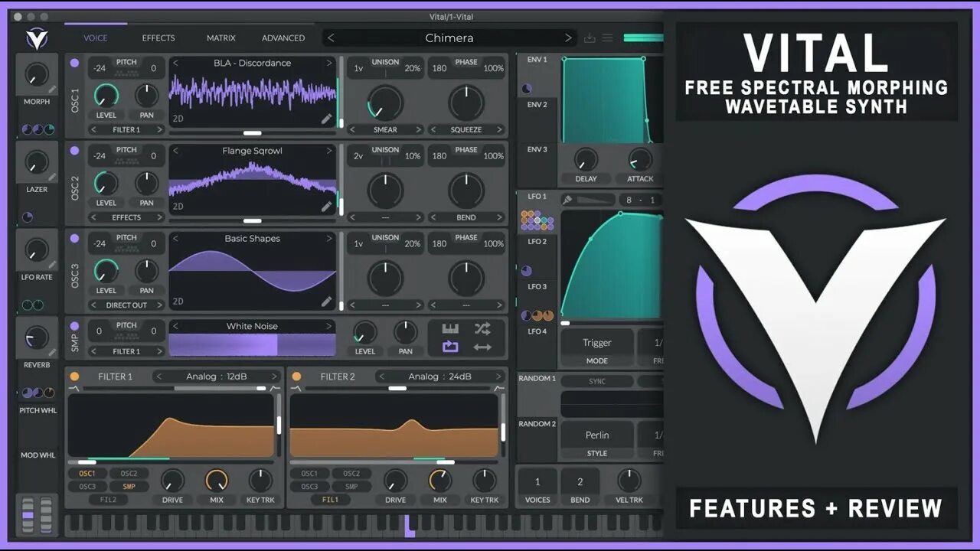Adjust the OSC 1 LEVEL knob
Screen dimensions: 980x551
pyautogui.click(x=106, y=96)
